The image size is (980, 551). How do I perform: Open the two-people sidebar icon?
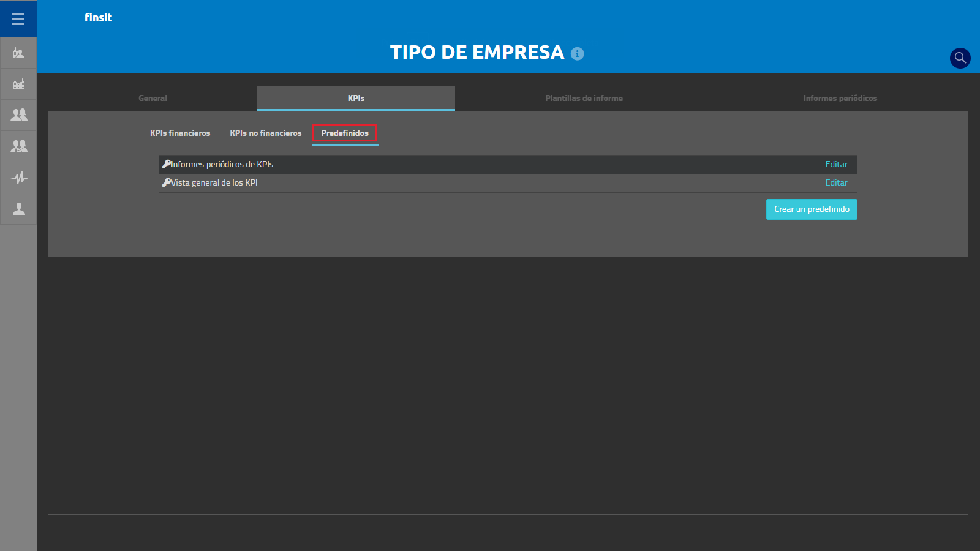click(x=18, y=115)
